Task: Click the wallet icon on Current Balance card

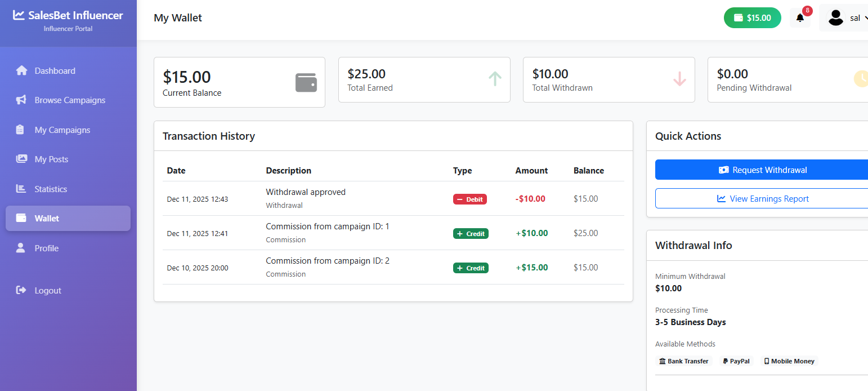Action: click(x=306, y=82)
